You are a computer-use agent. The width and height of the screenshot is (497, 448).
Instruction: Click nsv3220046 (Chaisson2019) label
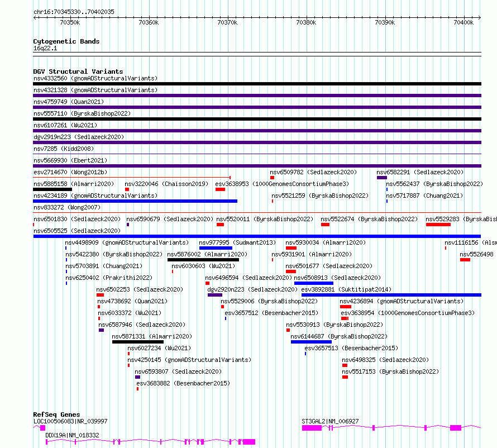pos(166,184)
